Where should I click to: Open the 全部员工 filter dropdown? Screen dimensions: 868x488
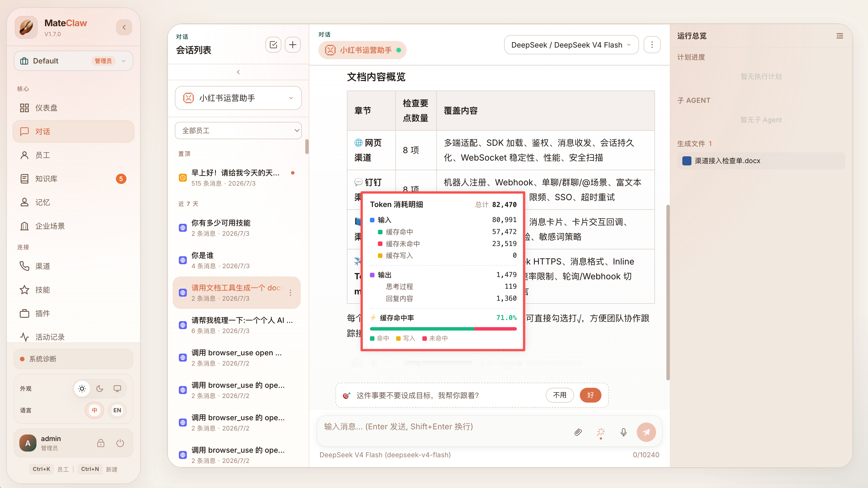238,131
